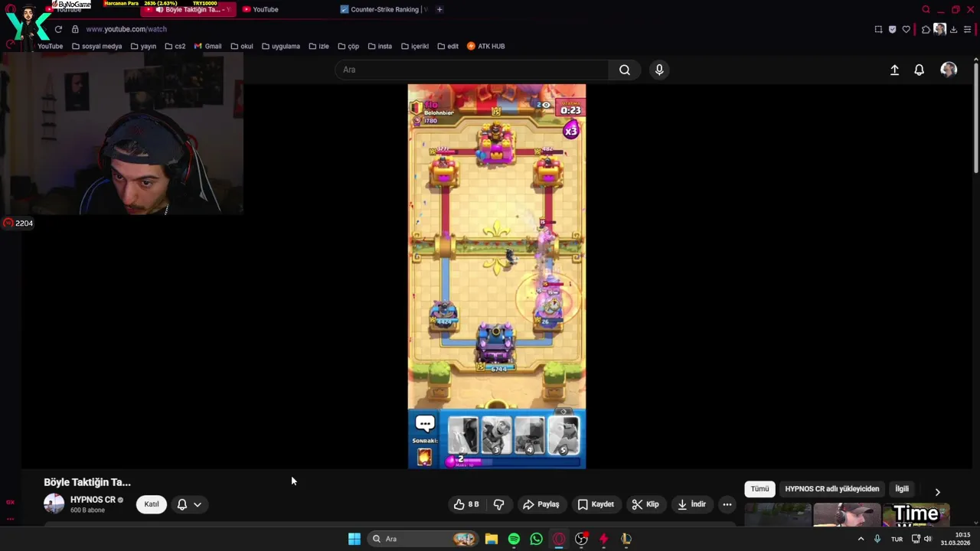Search tabs with the red magnifier icon

click(x=926, y=9)
